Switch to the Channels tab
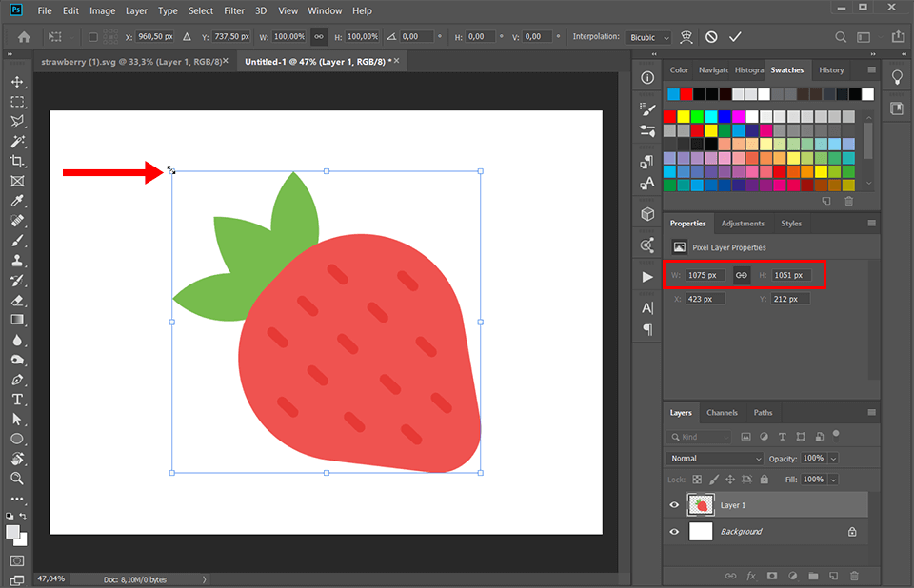Image resolution: width=914 pixels, height=588 pixels. click(722, 412)
